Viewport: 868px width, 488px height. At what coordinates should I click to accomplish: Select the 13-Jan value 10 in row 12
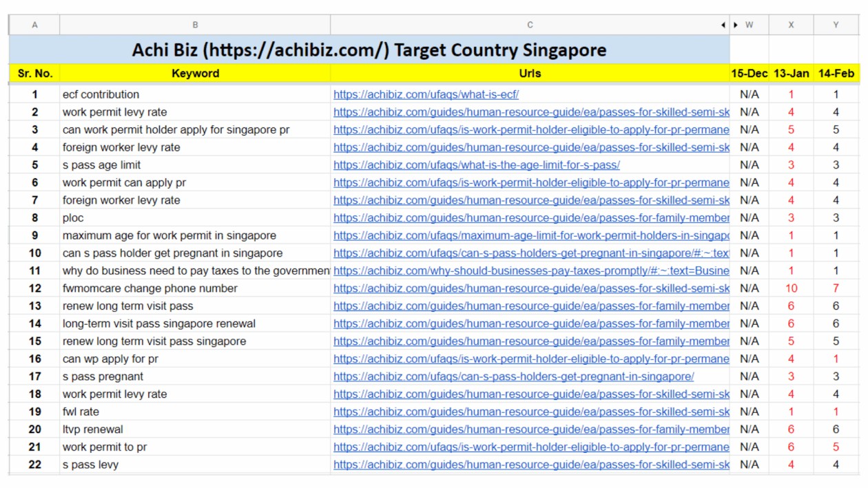(x=791, y=288)
